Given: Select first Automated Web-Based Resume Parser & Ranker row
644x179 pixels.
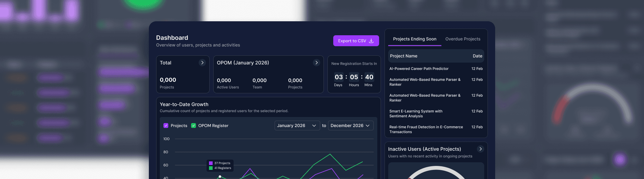Looking at the screenshot, I should coord(436,82).
